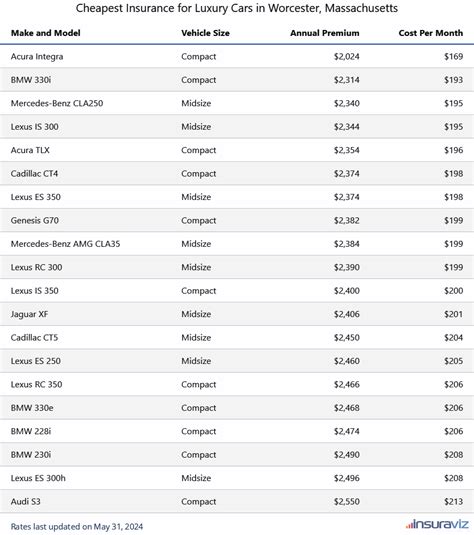
Task: Click the rates last updated date text
Action: tap(77, 526)
